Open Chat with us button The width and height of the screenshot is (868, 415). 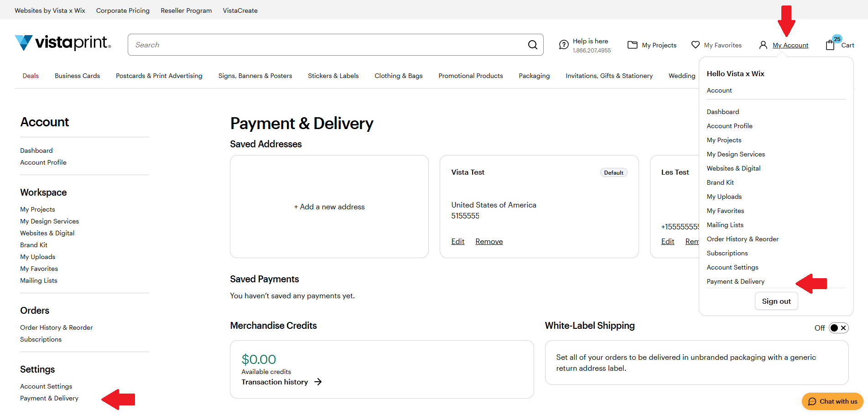pyautogui.click(x=832, y=401)
